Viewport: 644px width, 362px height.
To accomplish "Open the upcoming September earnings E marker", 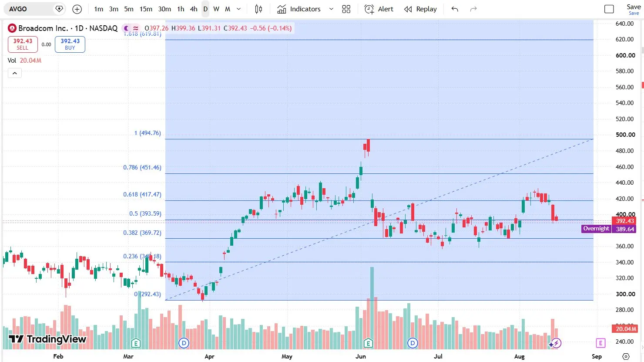I will click(600, 343).
